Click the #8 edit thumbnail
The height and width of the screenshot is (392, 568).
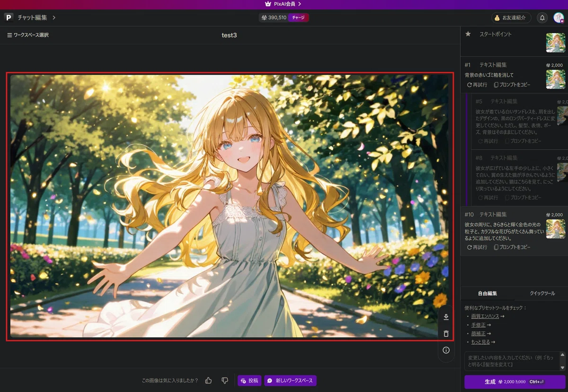(563, 172)
